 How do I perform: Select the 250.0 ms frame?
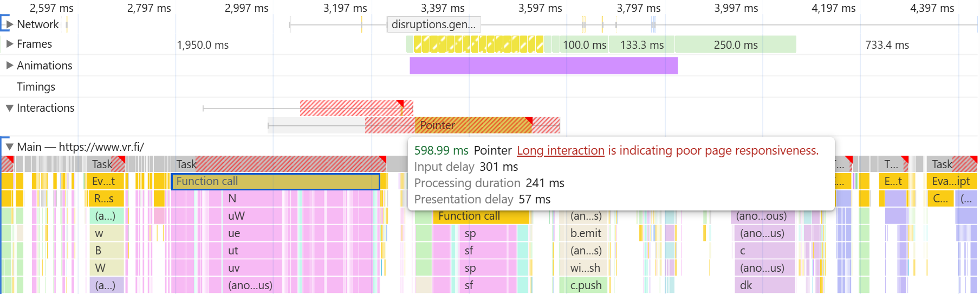click(735, 45)
